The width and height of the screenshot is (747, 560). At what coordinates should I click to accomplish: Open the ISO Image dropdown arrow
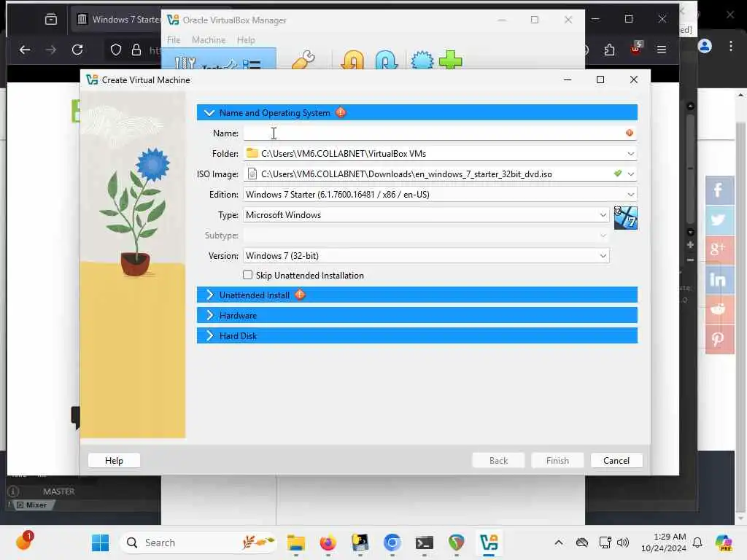click(631, 174)
